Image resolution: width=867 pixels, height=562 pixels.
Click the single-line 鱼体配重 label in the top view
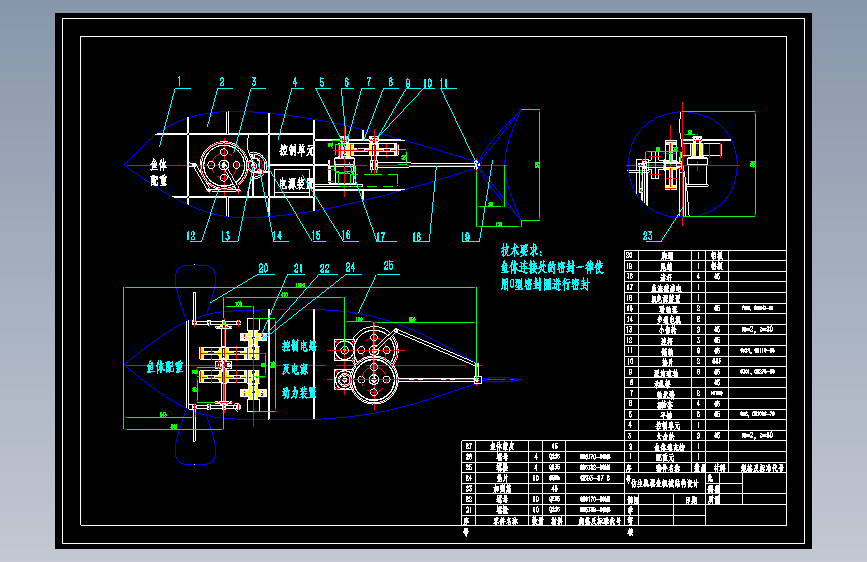[165, 367]
